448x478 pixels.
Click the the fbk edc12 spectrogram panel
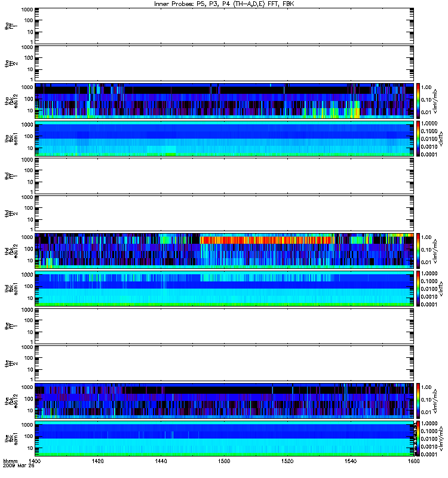coord(225,400)
